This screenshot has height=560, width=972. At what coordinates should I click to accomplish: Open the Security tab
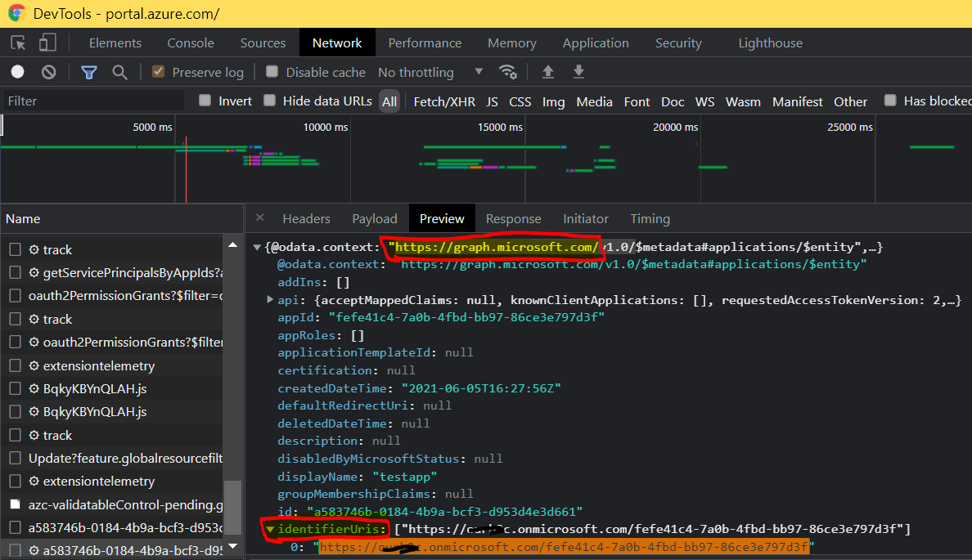tap(679, 43)
